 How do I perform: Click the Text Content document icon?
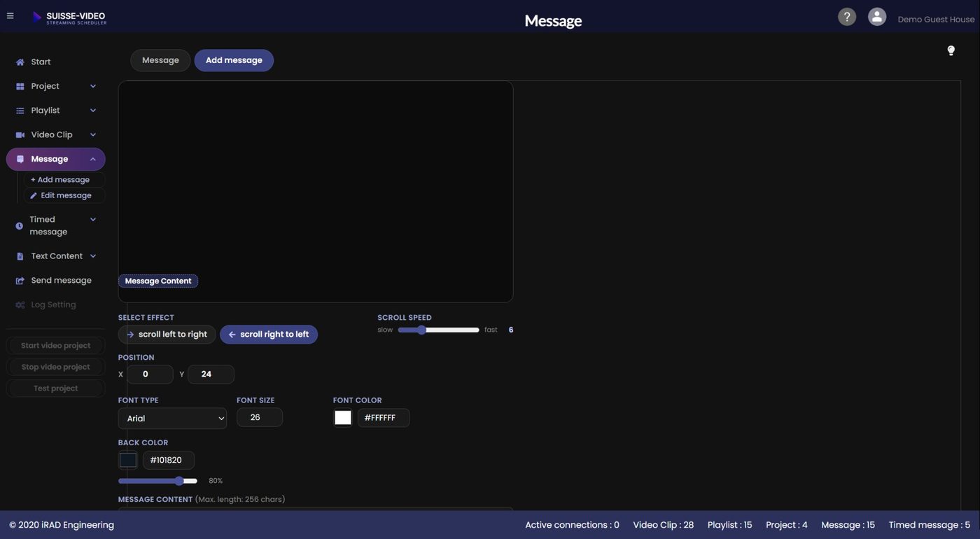click(x=20, y=257)
